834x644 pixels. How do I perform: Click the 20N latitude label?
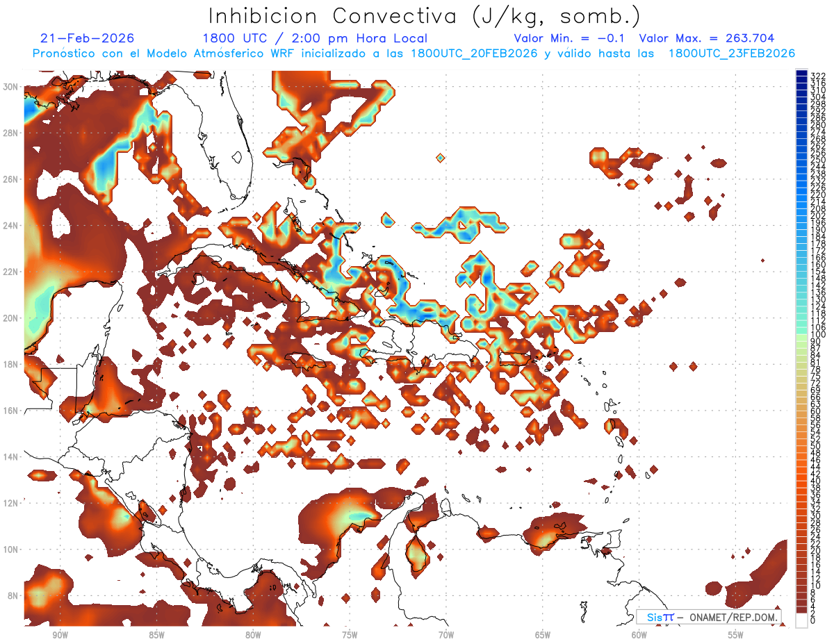click(11, 317)
